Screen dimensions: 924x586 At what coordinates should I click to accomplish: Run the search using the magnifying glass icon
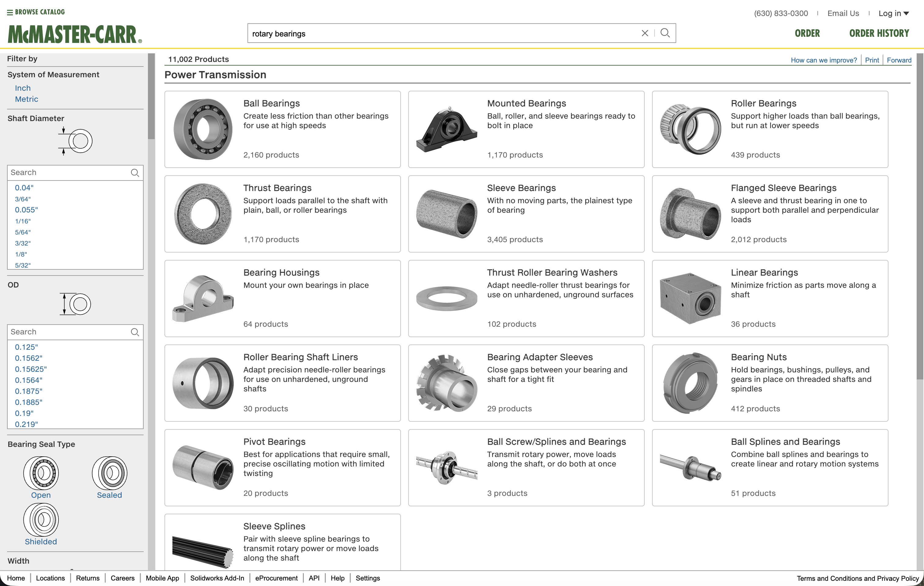(666, 33)
